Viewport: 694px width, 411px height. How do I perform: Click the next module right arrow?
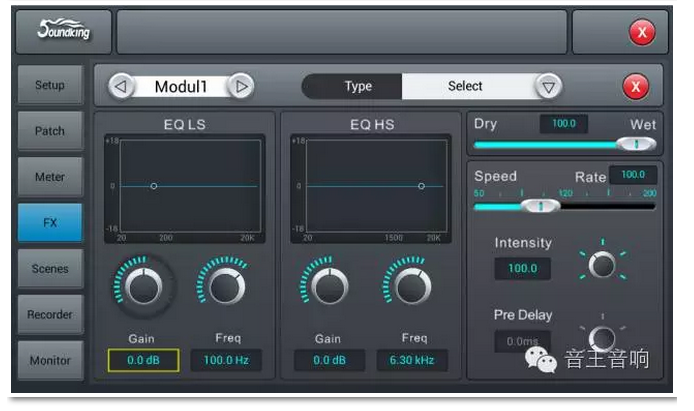(239, 86)
